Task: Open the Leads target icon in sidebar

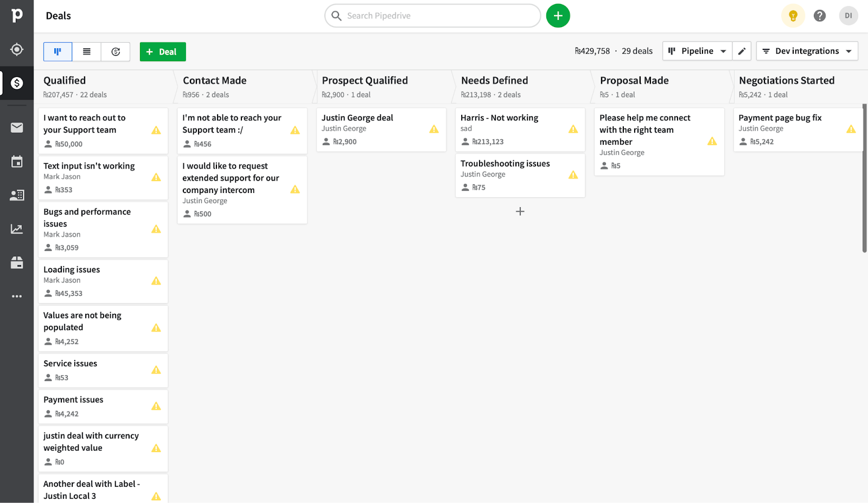Action: (17, 49)
